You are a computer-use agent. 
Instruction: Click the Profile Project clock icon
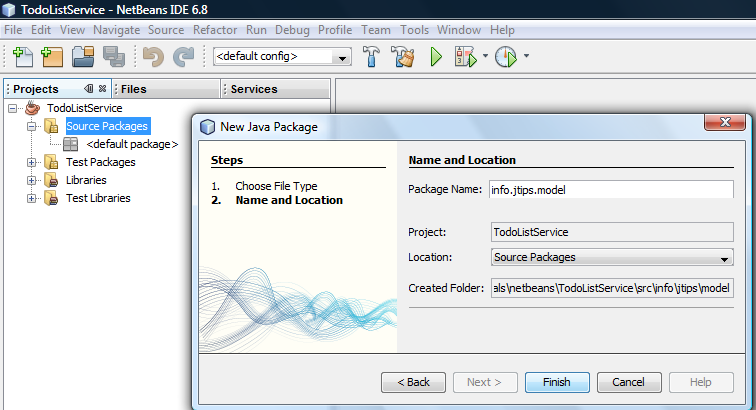click(x=506, y=56)
